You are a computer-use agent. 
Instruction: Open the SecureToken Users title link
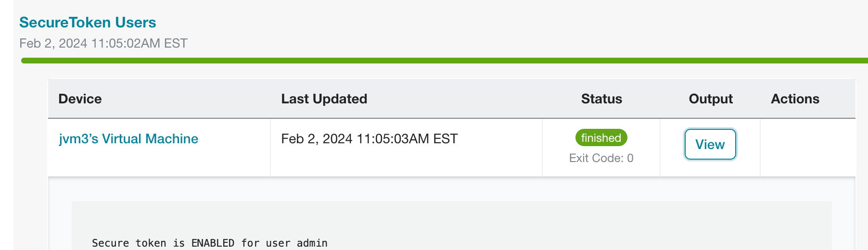coord(88,23)
